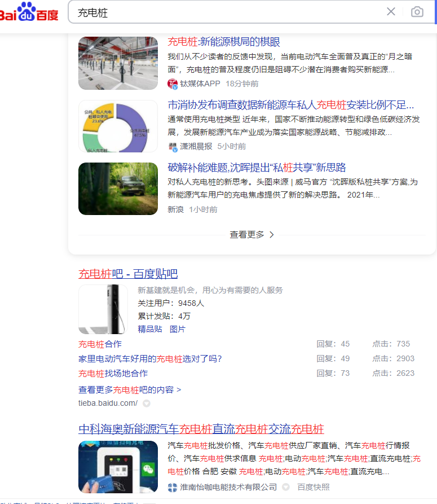Click 点击: 2903 count
This screenshot has height=504, width=437.
tap(394, 359)
